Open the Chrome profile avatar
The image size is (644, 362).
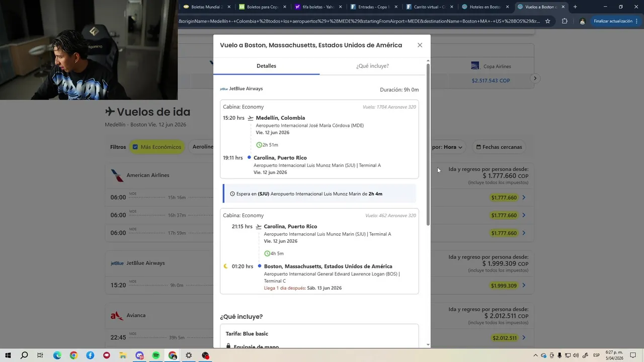coord(582,21)
